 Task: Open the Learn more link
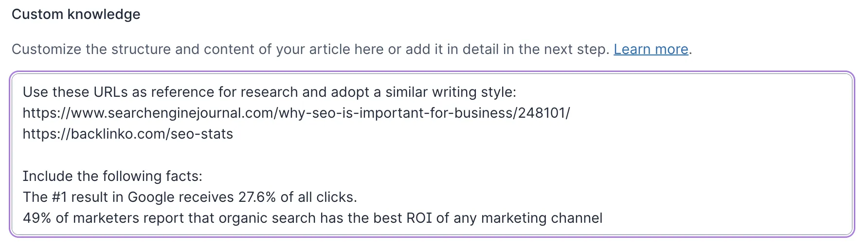coord(651,49)
